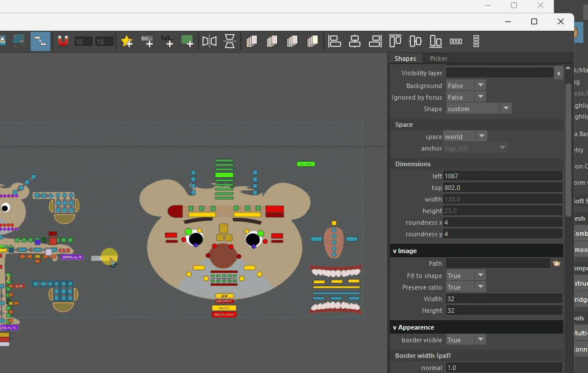Open the Ignored by focus dropdown
The width and height of the screenshot is (588, 373).
click(x=466, y=97)
